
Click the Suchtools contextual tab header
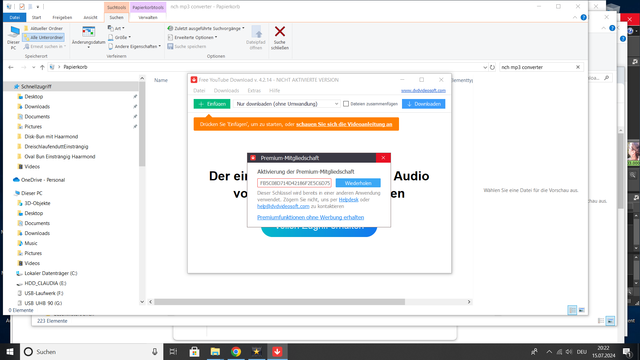point(116,7)
